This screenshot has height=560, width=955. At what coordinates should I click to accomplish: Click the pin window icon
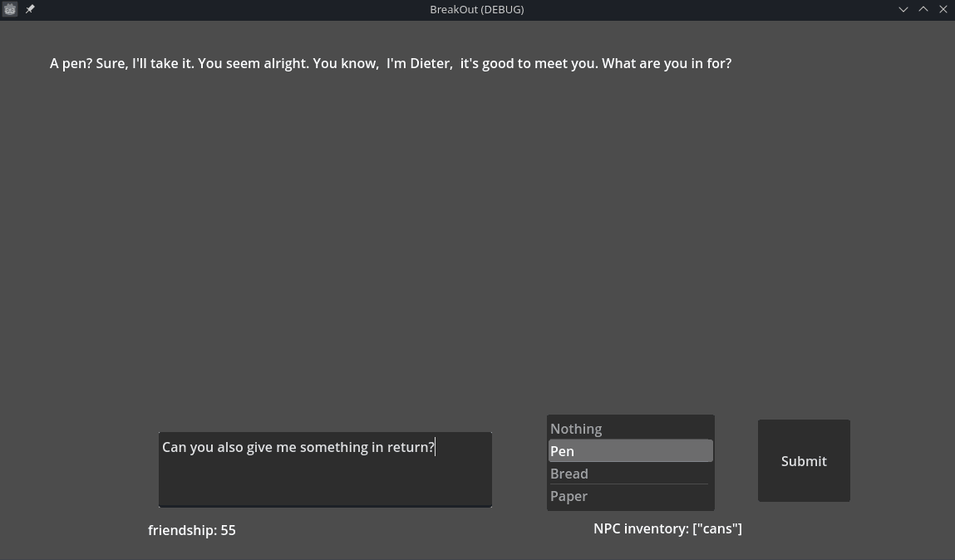(x=30, y=9)
